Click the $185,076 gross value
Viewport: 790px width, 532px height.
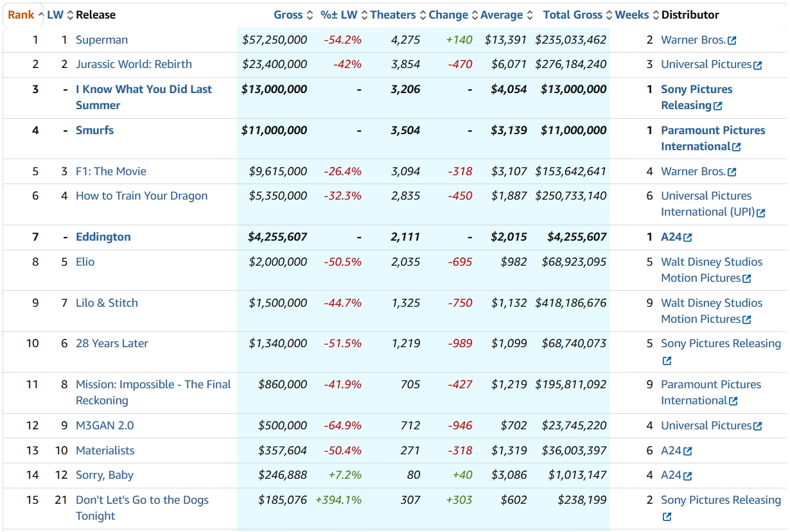[283, 500]
